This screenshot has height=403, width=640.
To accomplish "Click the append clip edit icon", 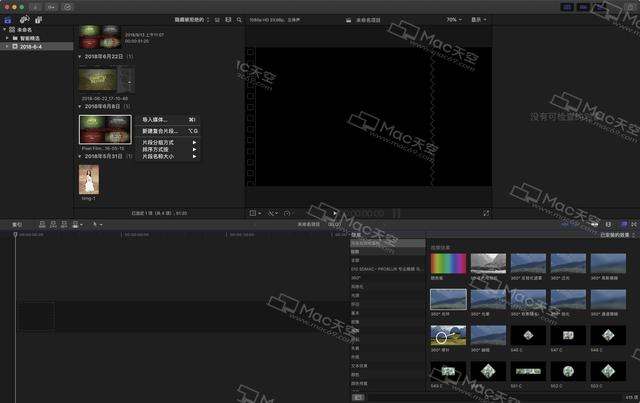I will point(64,225).
